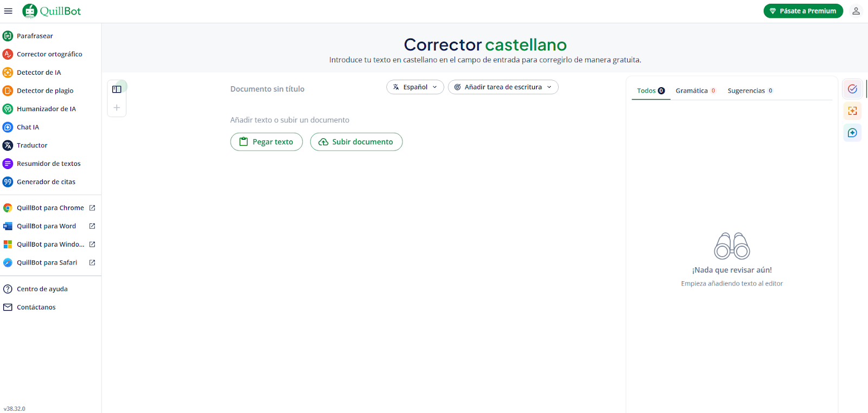Edit the Documento sin título field
Screen dimensions: 868x413
(267, 89)
